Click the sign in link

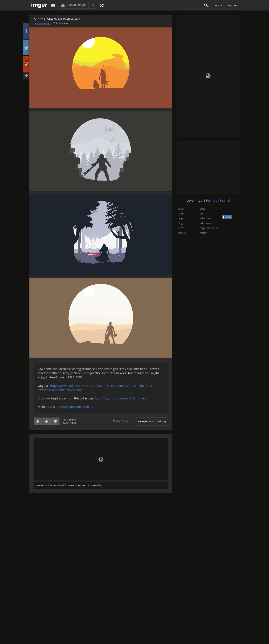[x=219, y=5]
